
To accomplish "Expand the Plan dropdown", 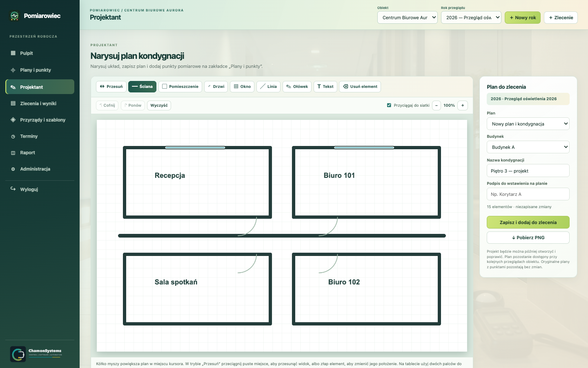I will tap(528, 124).
